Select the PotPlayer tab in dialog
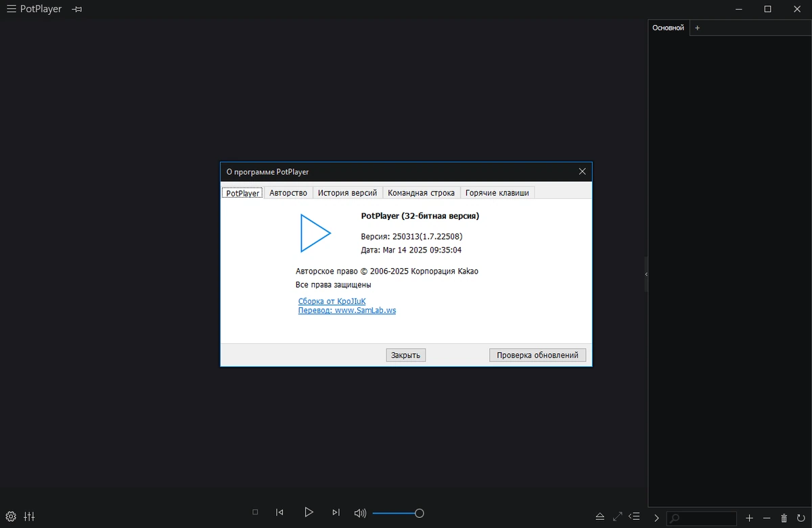The height and width of the screenshot is (528, 812). [243, 193]
